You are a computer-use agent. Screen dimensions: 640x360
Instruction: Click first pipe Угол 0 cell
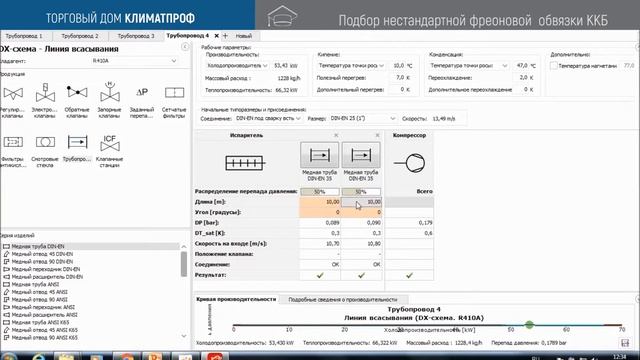[320, 212]
